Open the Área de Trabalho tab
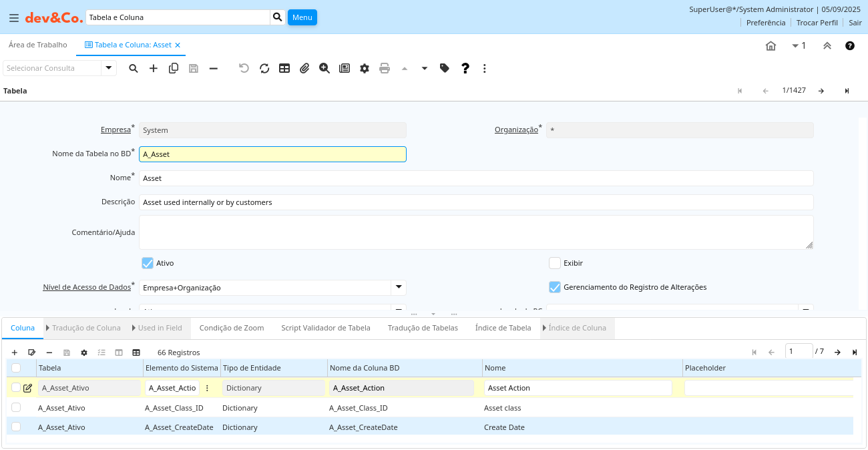 pos(38,45)
